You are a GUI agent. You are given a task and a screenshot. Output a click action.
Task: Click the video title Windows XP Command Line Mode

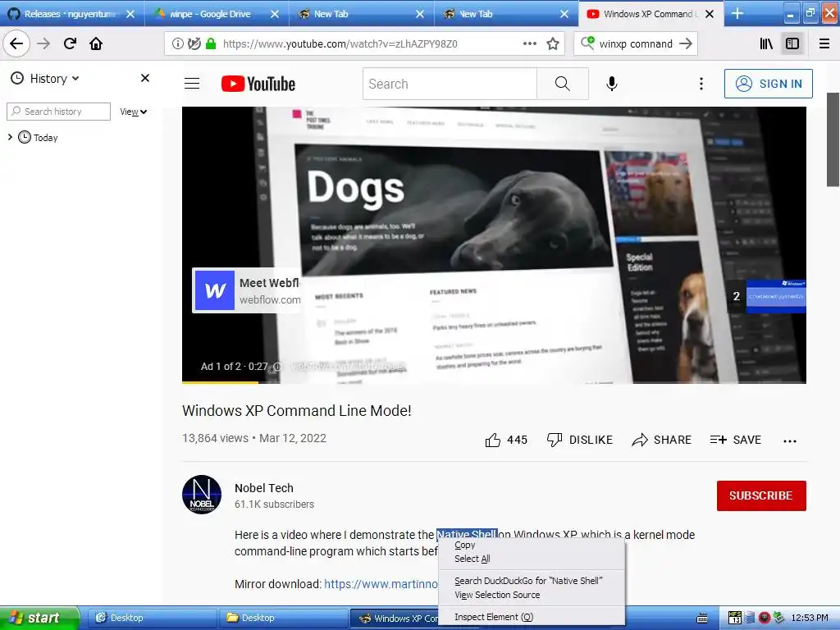(x=297, y=411)
